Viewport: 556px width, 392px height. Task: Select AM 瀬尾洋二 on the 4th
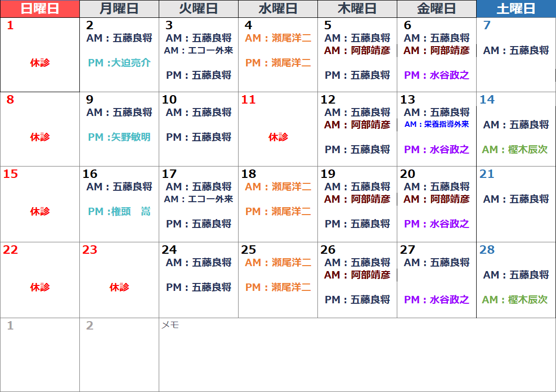[278, 38]
